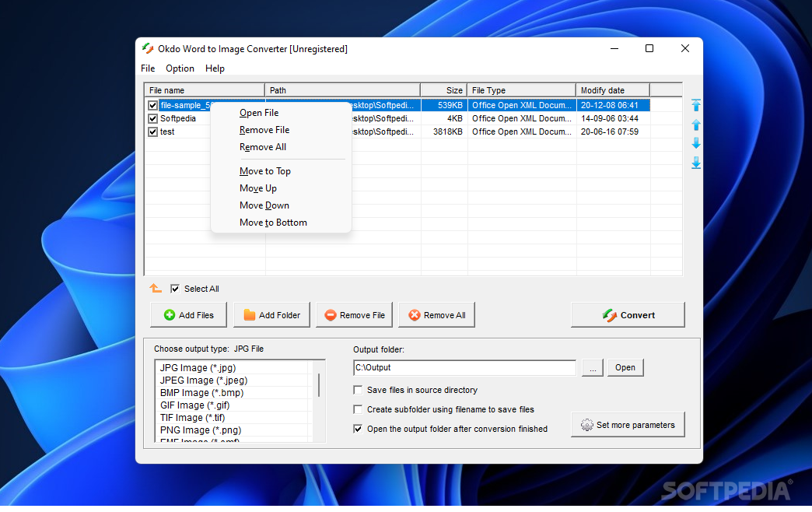Start conversion with Convert button

click(628, 315)
